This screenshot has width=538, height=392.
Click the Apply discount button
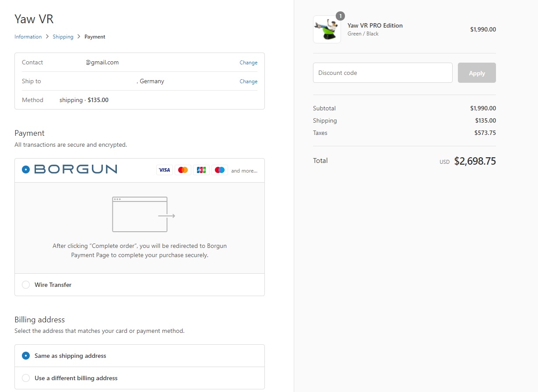pyautogui.click(x=477, y=73)
